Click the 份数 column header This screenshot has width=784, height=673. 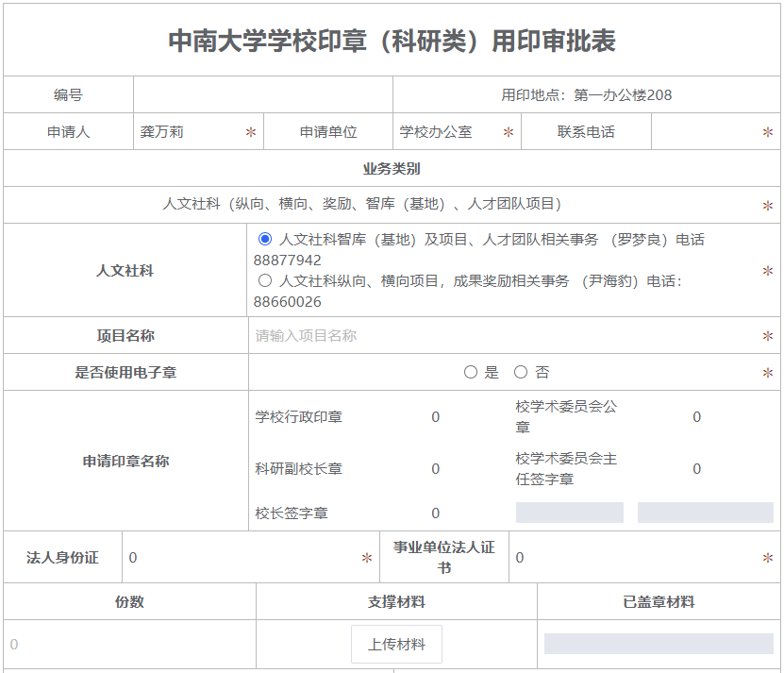coord(129,602)
